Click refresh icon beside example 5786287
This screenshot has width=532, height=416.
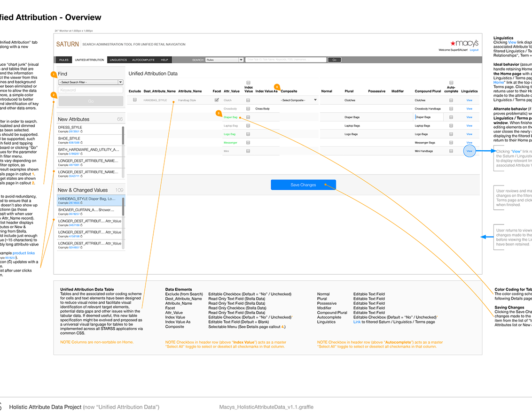[81, 154]
